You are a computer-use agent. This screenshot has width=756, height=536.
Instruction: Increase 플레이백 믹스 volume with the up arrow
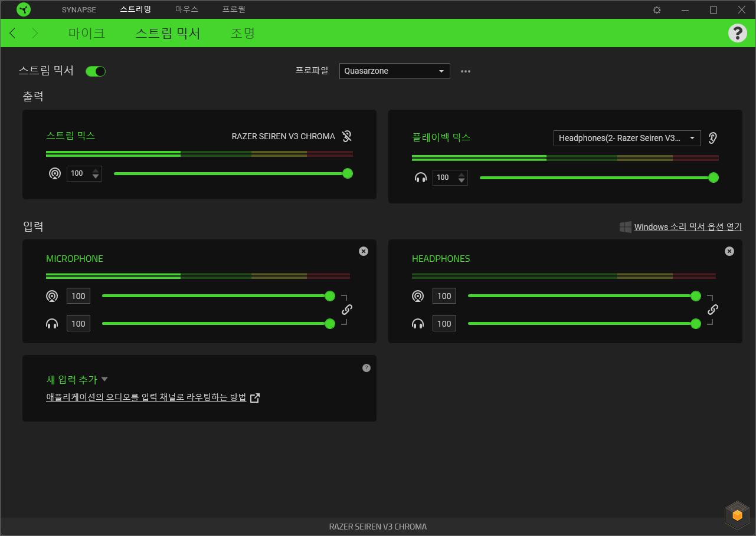coord(462,174)
